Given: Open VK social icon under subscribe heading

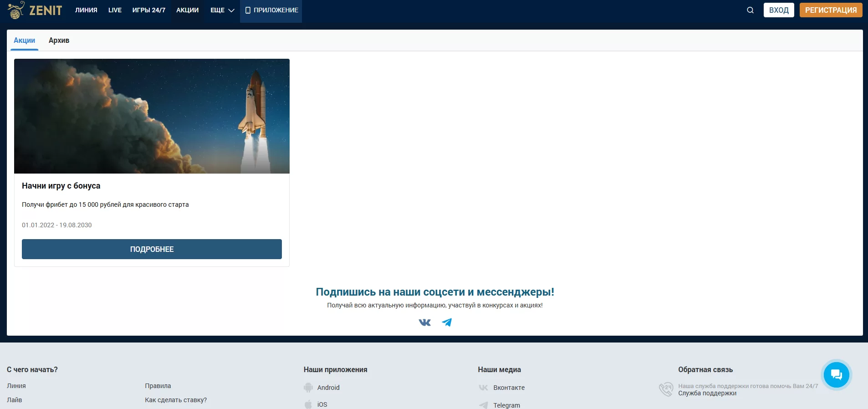Looking at the screenshot, I should click(x=424, y=322).
